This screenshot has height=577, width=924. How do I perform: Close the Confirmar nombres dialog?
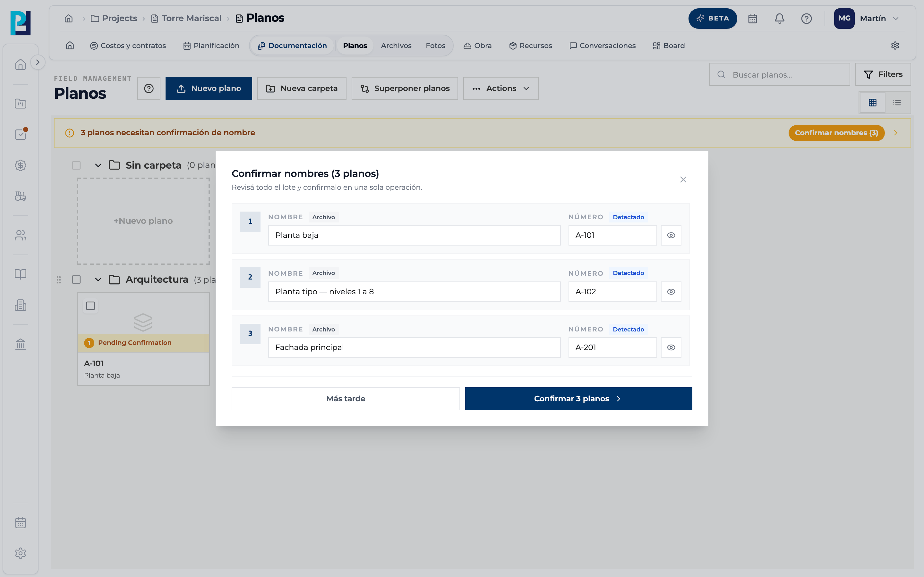[683, 180]
